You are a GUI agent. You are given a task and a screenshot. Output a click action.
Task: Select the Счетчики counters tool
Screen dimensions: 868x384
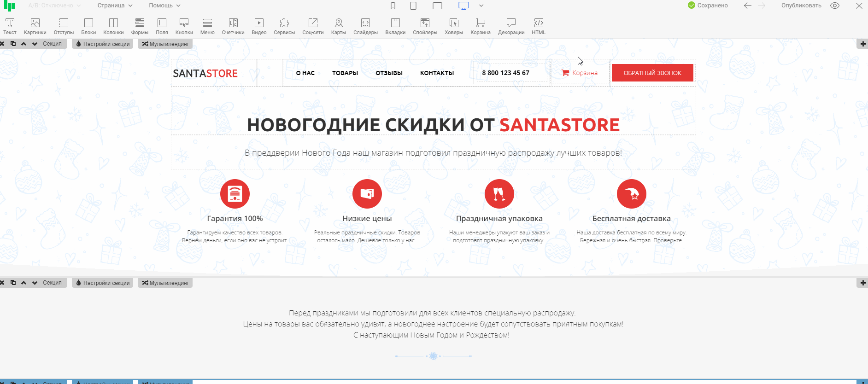pos(233,26)
